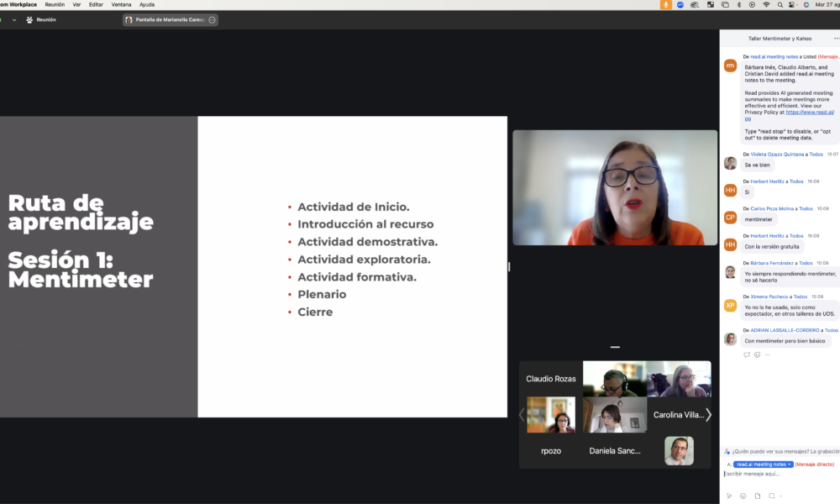Click the rm avatar for read.ai

click(x=730, y=66)
